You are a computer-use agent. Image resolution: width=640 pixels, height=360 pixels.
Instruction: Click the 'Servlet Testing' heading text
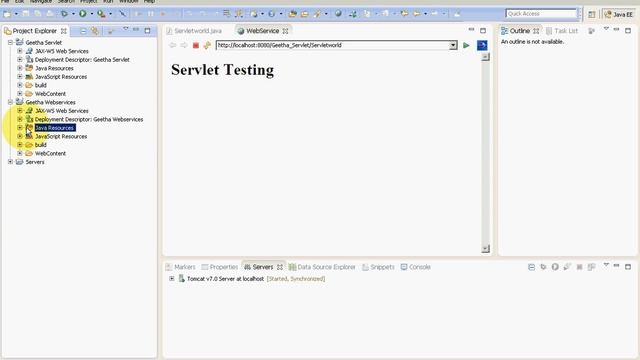point(222,70)
